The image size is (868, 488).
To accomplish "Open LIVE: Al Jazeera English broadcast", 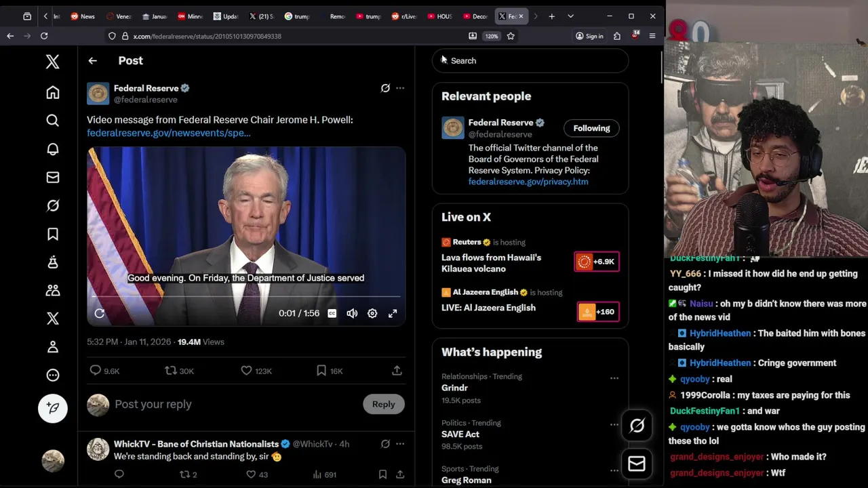I will pyautogui.click(x=488, y=308).
